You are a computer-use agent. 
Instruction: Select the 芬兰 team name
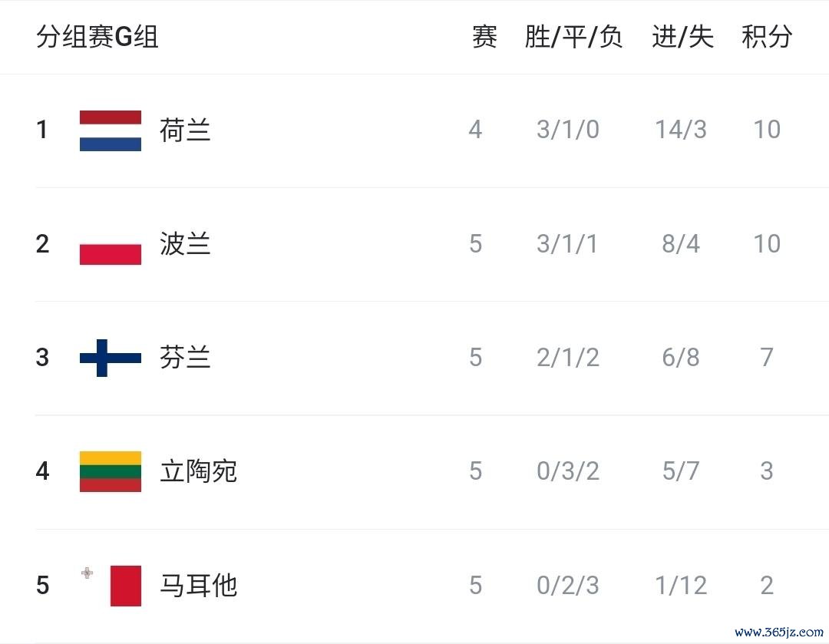click(x=185, y=358)
